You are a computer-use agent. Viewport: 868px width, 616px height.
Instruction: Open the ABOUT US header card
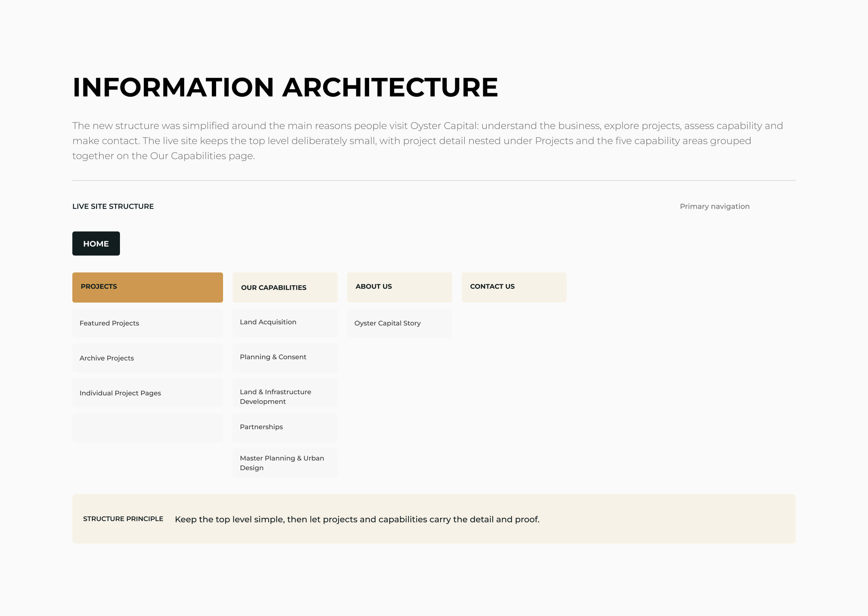pos(399,287)
